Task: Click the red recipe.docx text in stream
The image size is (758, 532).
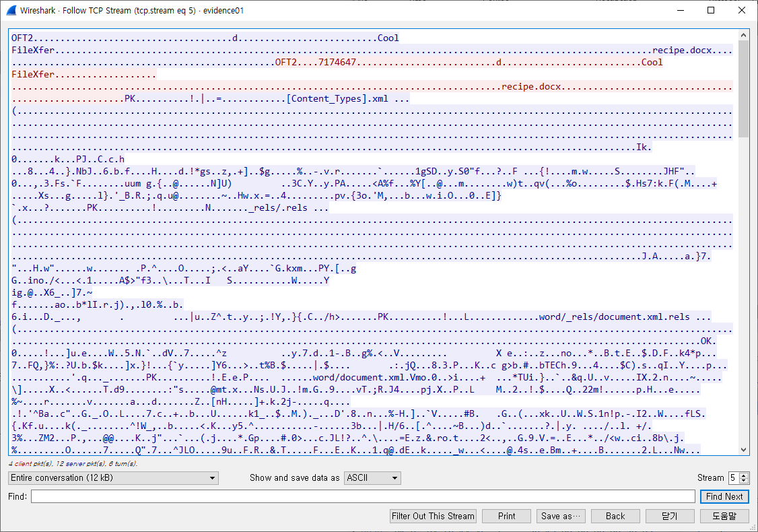Action: coord(531,87)
